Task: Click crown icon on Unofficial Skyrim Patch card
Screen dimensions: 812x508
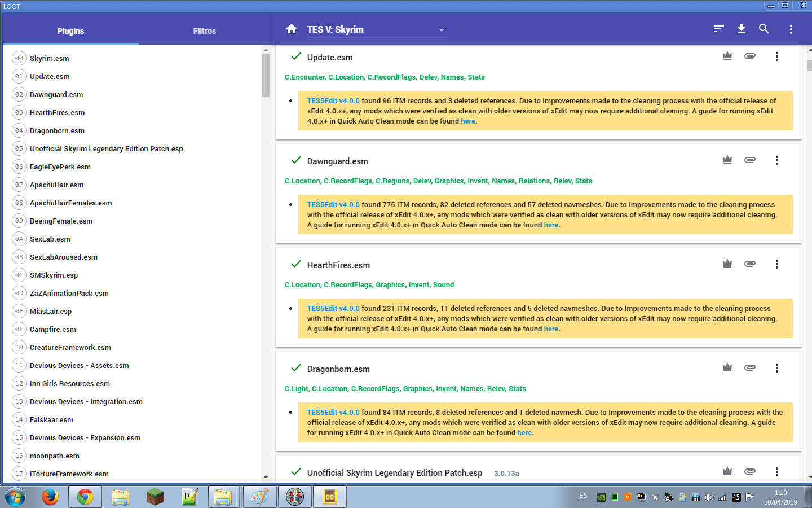Action: [x=727, y=471]
